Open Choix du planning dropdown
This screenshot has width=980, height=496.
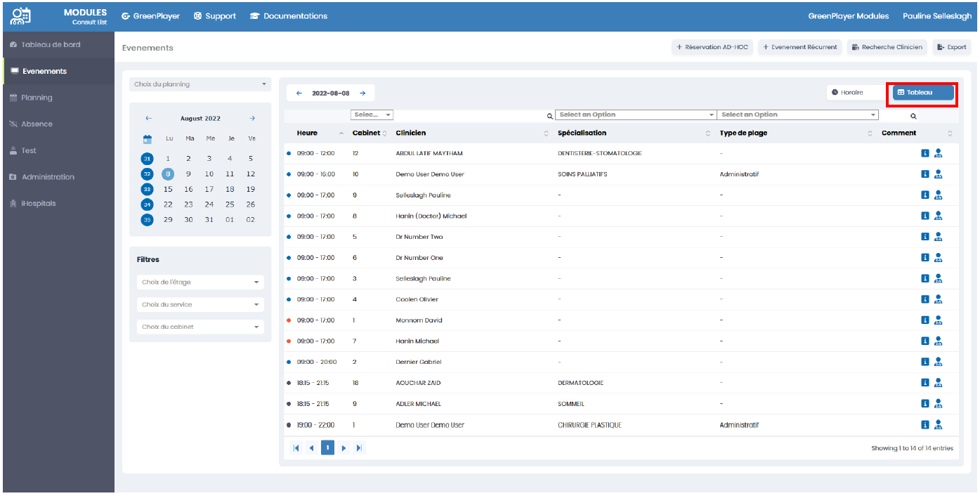(200, 84)
